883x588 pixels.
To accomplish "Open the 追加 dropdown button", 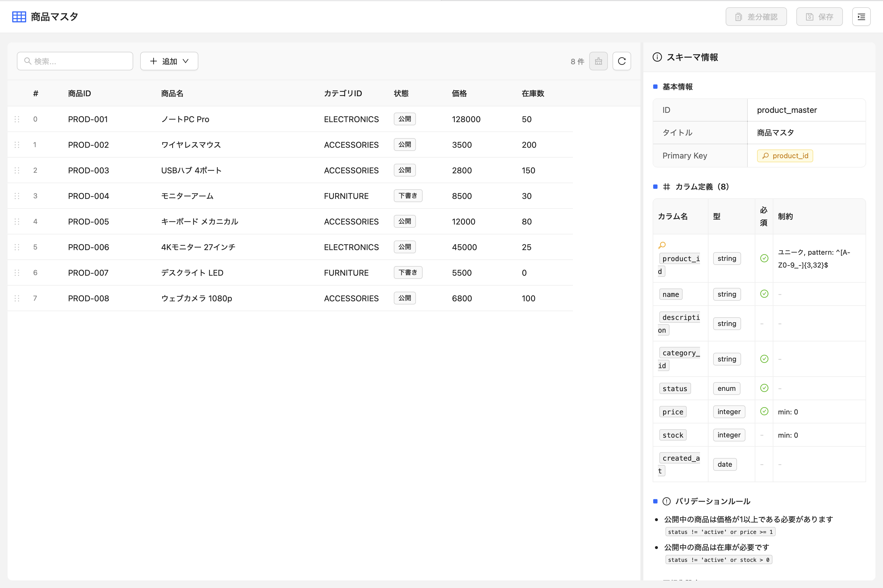I will tap(169, 61).
